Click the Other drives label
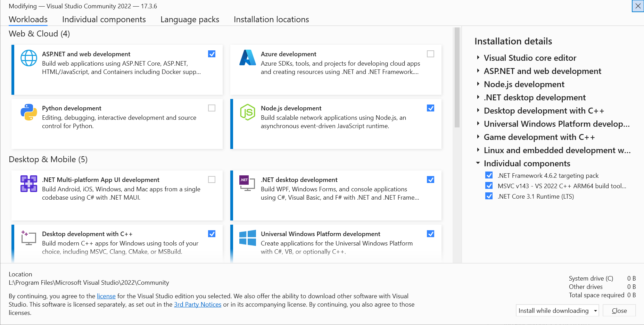 [x=586, y=287]
